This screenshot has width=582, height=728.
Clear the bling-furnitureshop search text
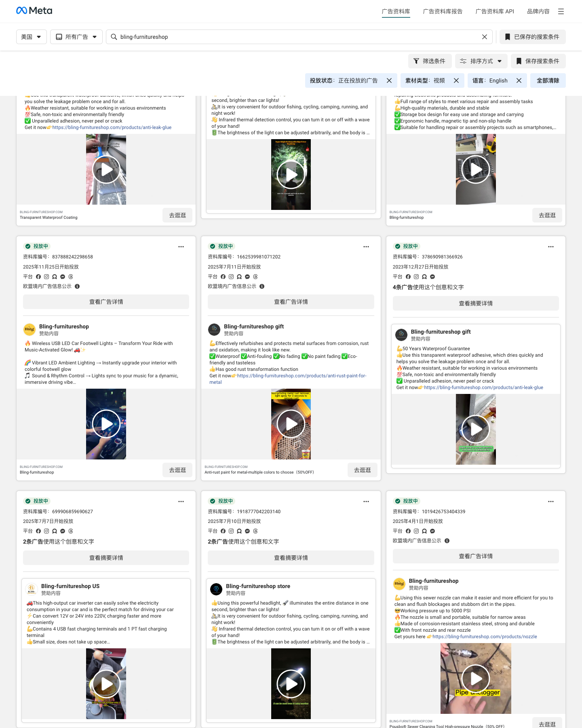click(485, 37)
